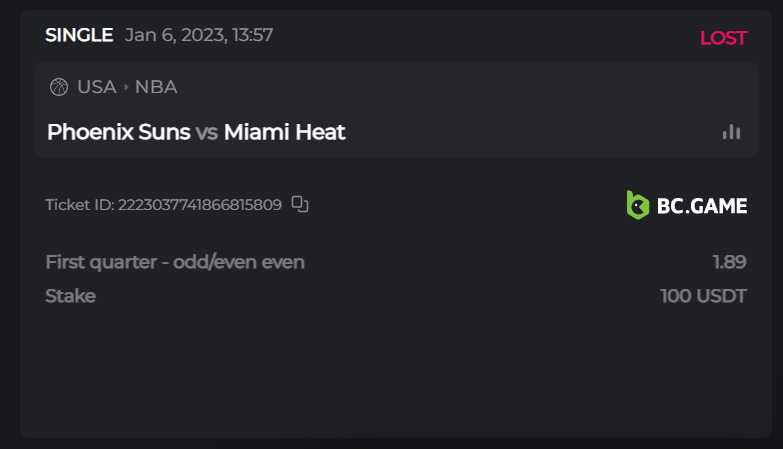Select the Phoenix Suns team name
The width and height of the screenshot is (783, 449).
pos(118,132)
